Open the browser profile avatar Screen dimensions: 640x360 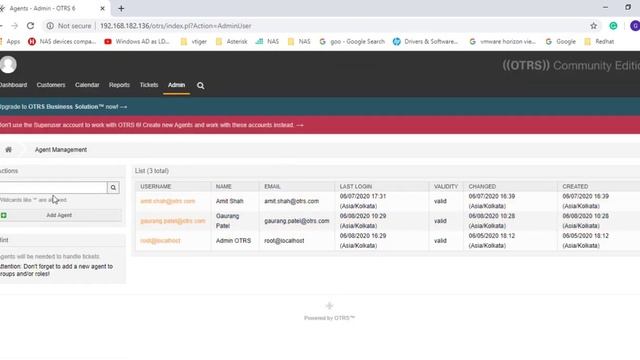click(635, 26)
